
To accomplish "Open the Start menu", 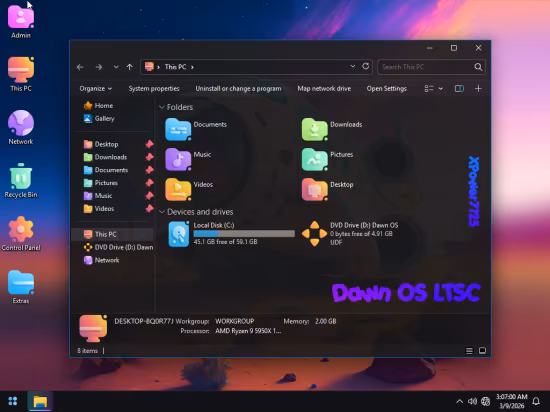I will pos(13,401).
